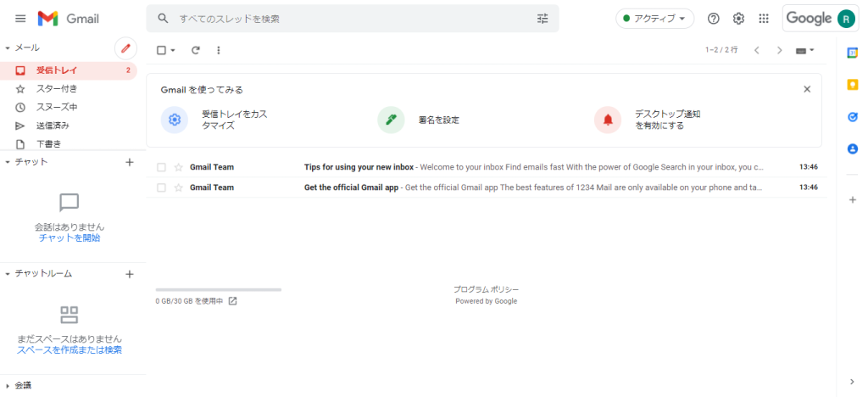
Task: Open the help question mark icon
Action: coord(714,18)
